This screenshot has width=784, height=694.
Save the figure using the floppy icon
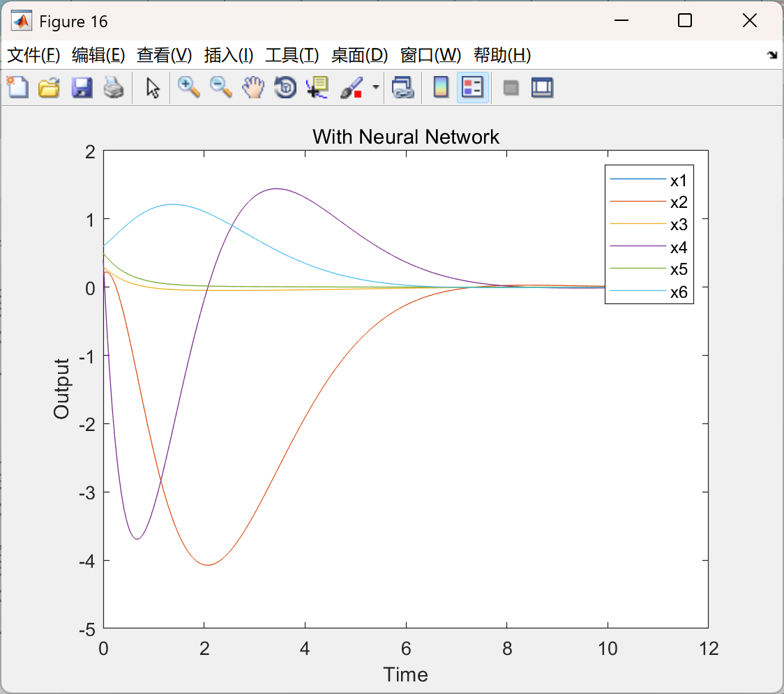[x=82, y=87]
